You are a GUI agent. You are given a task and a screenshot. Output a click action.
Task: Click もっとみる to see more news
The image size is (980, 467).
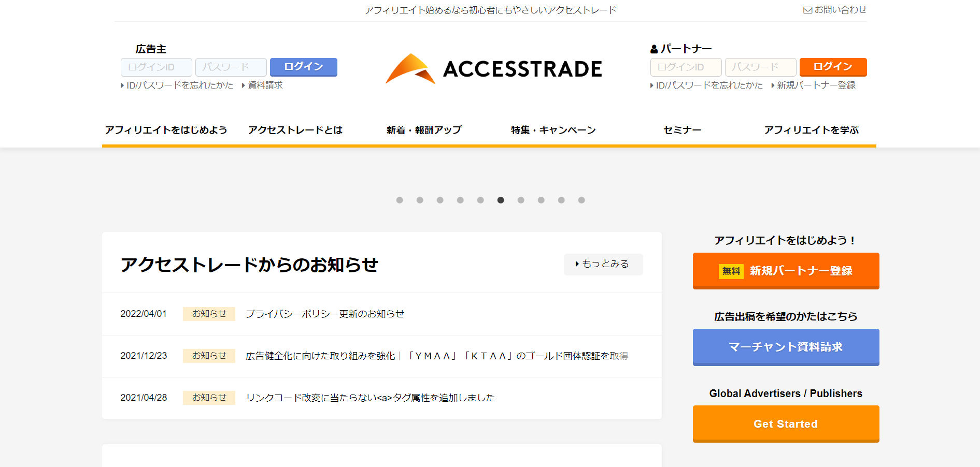click(603, 264)
